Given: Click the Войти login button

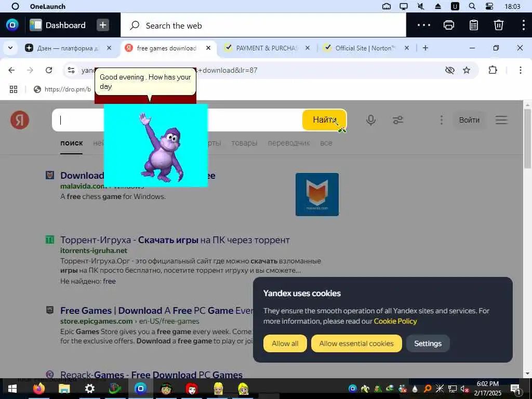Looking at the screenshot, I should (x=469, y=120).
